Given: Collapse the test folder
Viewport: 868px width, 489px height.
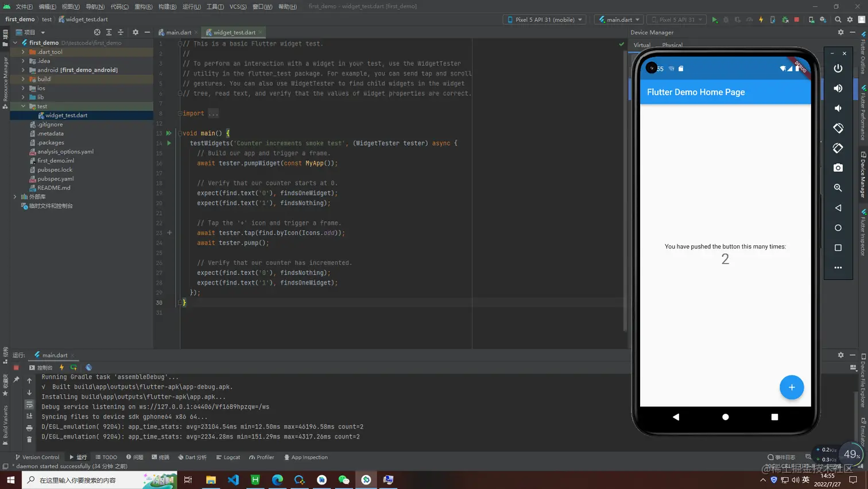Looking at the screenshot, I should 23,106.
